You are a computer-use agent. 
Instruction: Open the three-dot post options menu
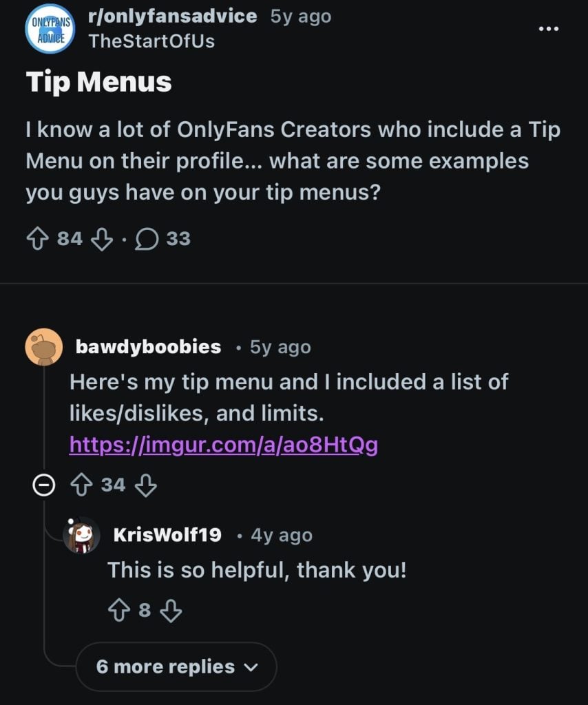(549, 29)
